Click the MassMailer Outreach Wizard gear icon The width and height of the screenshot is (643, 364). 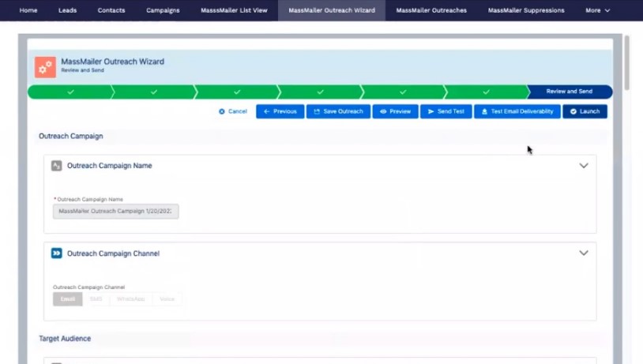coord(45,66)
